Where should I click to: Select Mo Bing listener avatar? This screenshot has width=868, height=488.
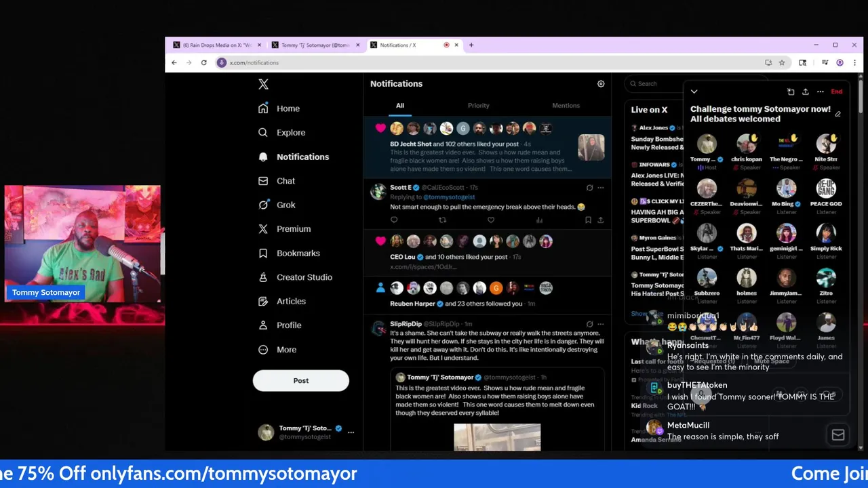tap(786, 188)
